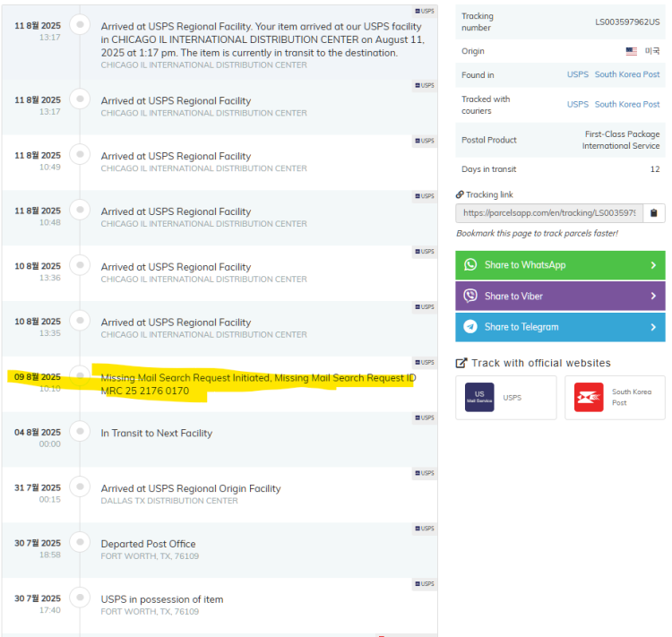Share tracking to Viber

pyautogui.click(x=560, y=296)
